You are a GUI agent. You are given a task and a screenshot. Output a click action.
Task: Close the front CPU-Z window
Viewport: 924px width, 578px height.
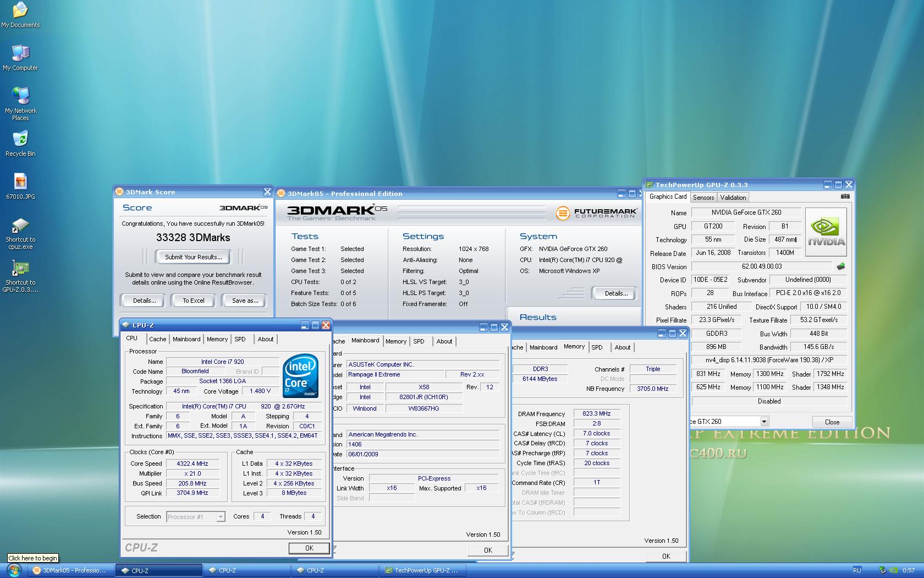[x=326, y=325]
